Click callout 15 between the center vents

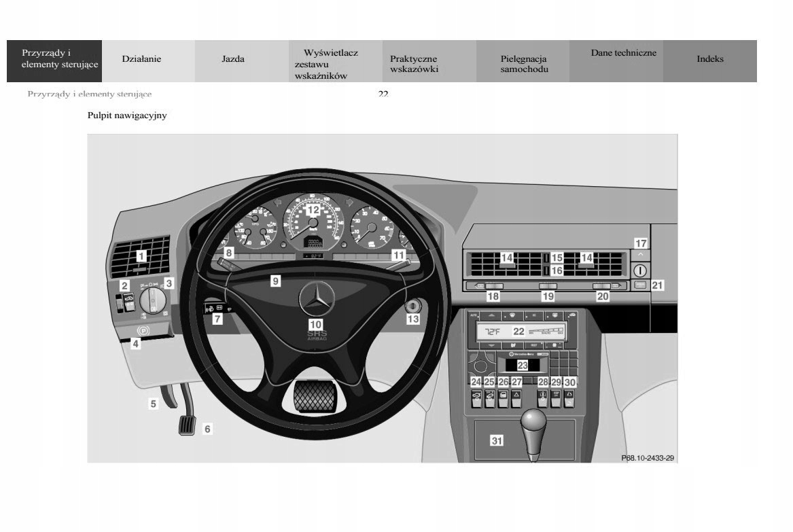557,258
